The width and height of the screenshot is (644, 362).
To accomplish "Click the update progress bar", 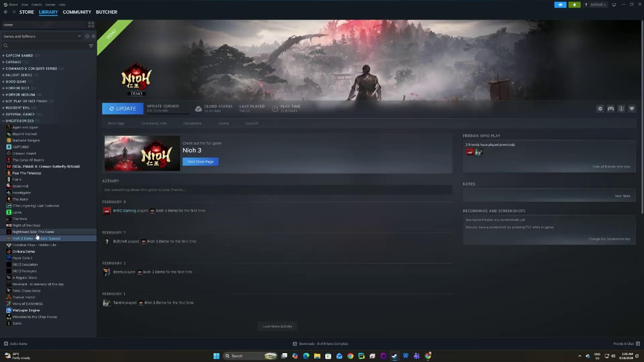I will click(x=168, y=113).
